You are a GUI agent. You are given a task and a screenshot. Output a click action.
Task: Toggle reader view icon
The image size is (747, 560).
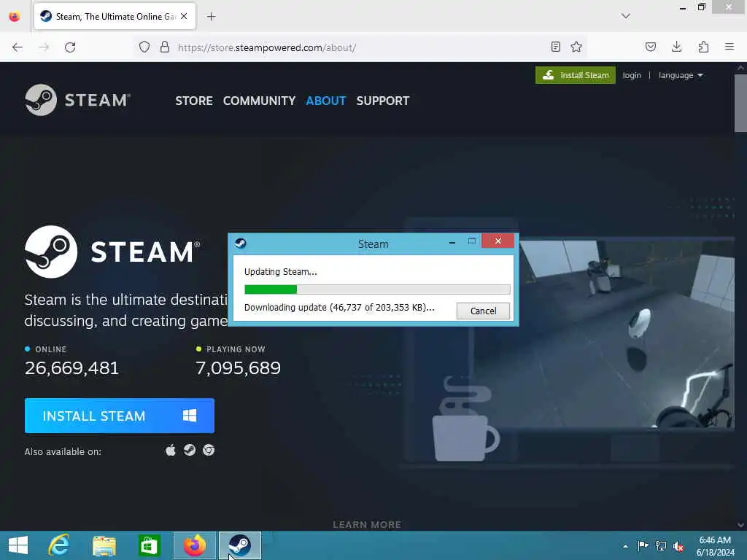point(555,47)
